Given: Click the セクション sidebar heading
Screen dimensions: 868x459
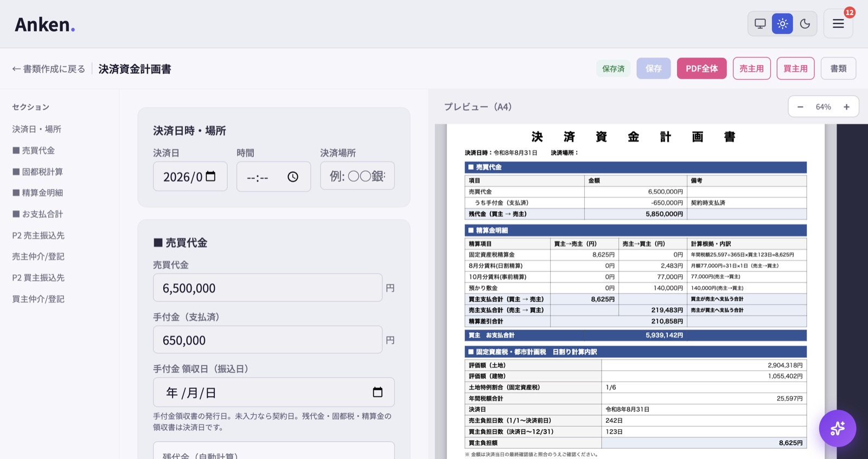Looking at the screenshot, I should pos(30,107).
